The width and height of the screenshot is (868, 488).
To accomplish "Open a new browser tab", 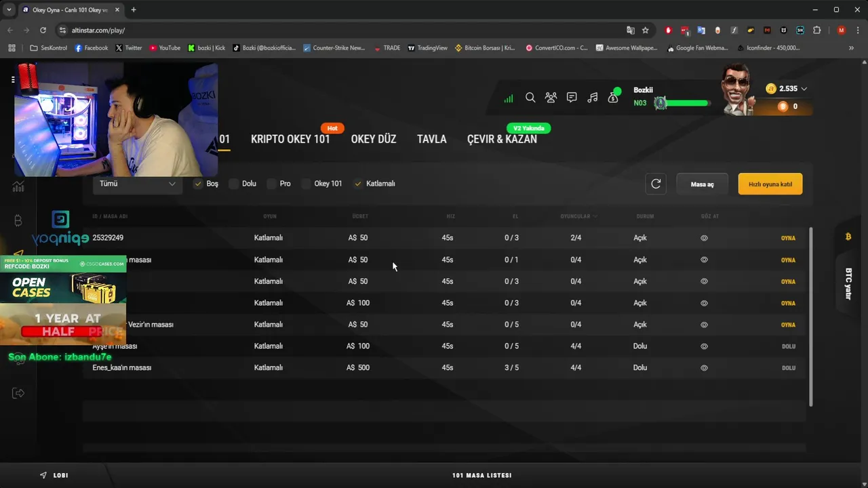I will pos(134,10).
